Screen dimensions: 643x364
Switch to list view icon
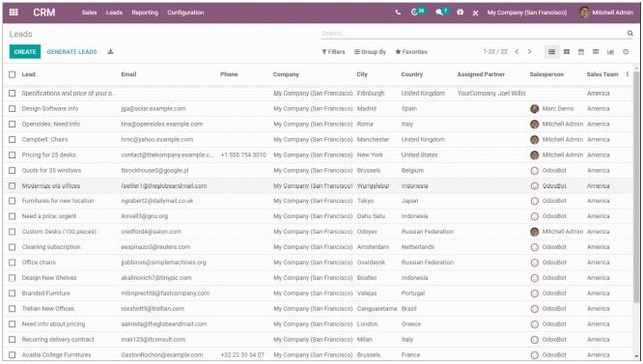[x=552, y=51]
